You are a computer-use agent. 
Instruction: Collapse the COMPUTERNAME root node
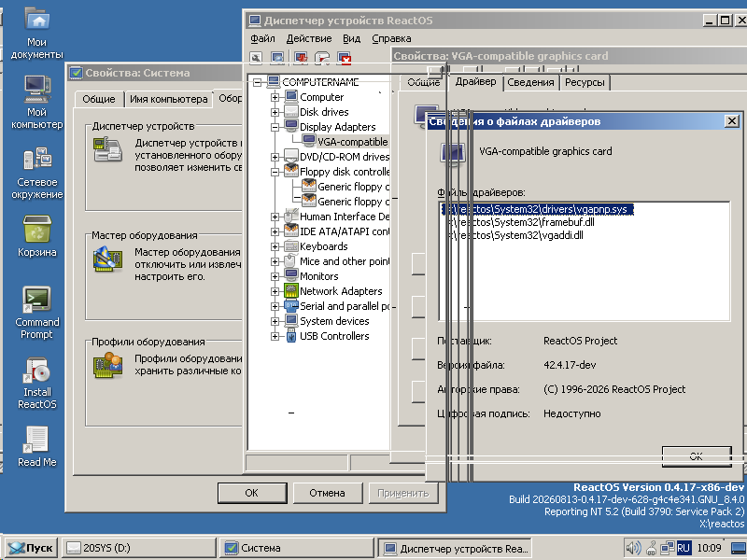tap(258, 82)
